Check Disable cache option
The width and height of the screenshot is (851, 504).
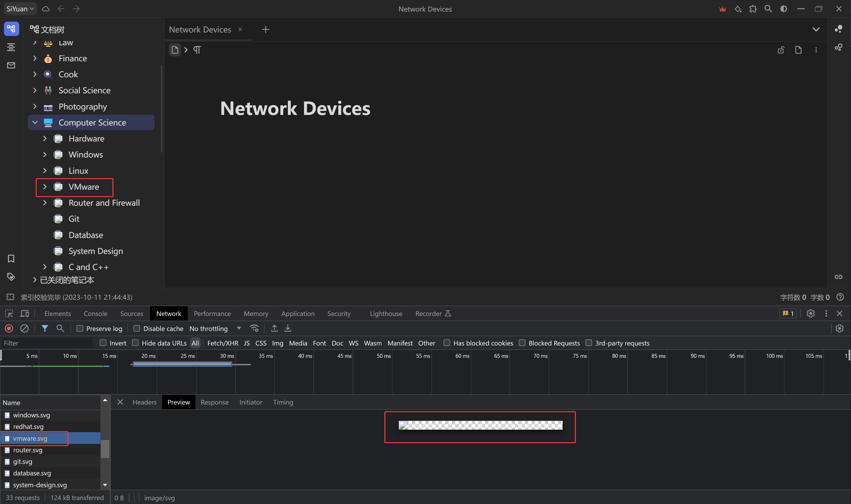137,329
